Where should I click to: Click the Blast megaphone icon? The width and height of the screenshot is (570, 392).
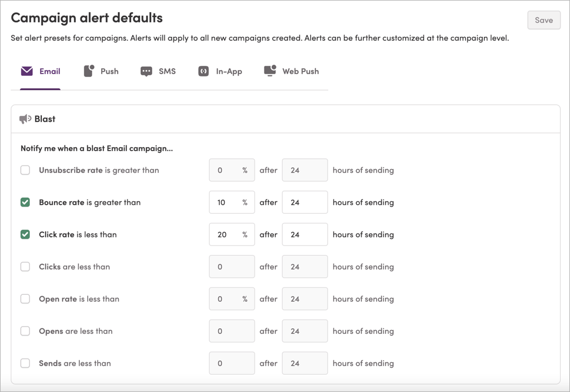(x=25, y=118)
